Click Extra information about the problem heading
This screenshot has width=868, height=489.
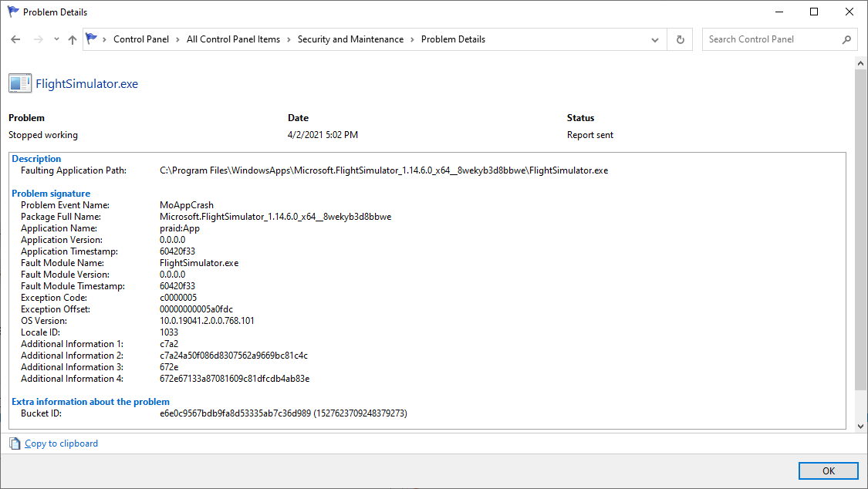[x=91, y=402]
